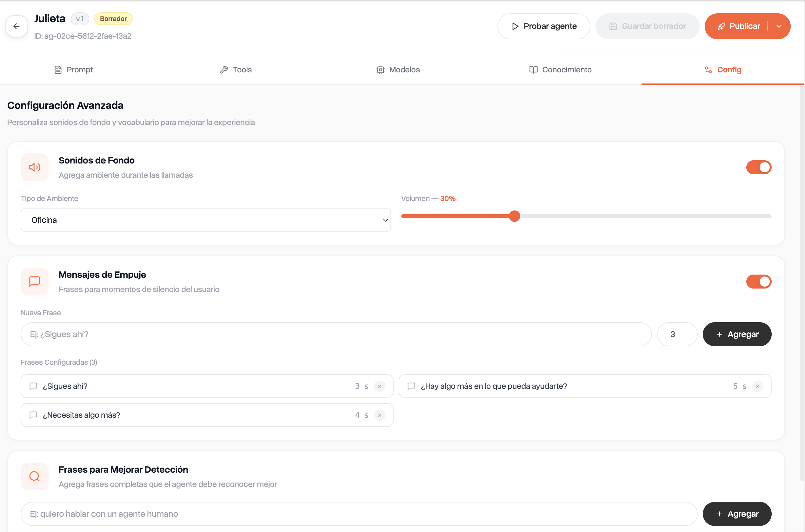Click the v1 version badge
This screenshot has height=532, width=805.
pyautogui.click(x=80, y=19)
